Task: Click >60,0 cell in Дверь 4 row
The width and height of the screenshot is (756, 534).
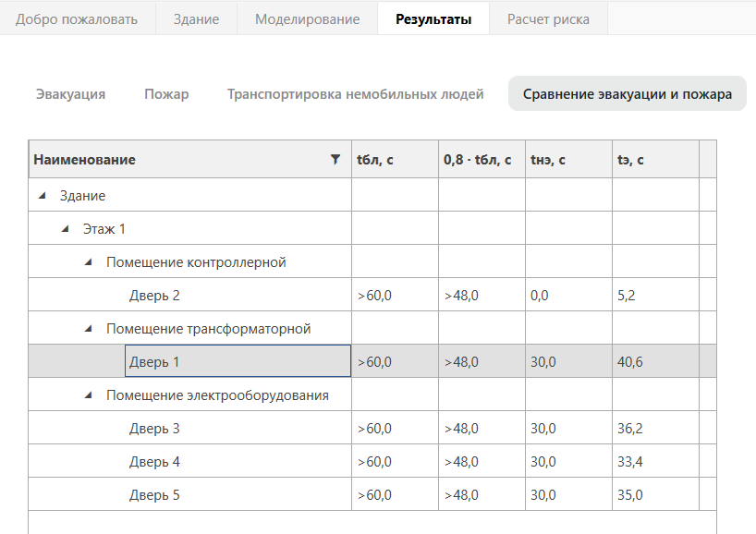Action: point(395,462)
